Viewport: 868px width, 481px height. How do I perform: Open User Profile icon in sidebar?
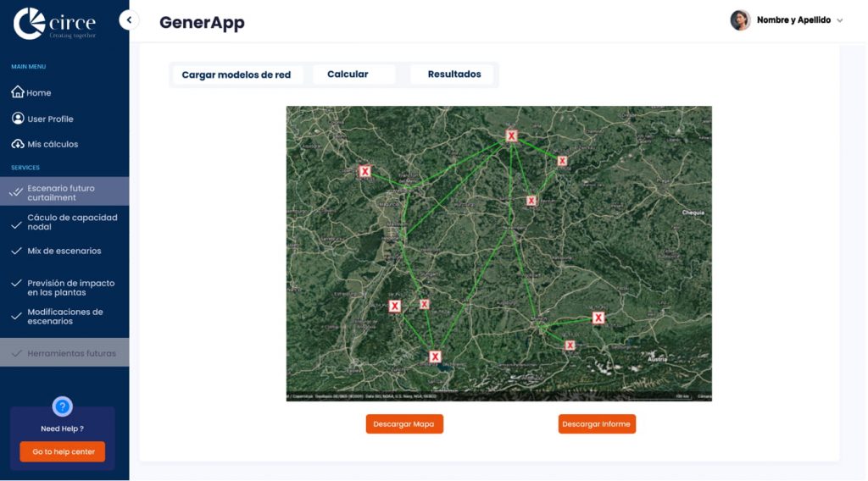click(17, 119)
